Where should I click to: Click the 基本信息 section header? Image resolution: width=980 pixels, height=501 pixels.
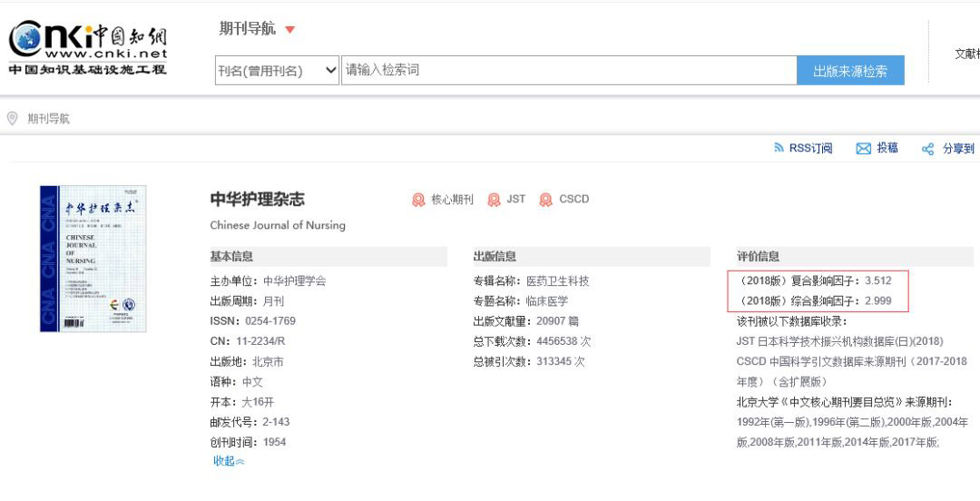click(328, 257)
